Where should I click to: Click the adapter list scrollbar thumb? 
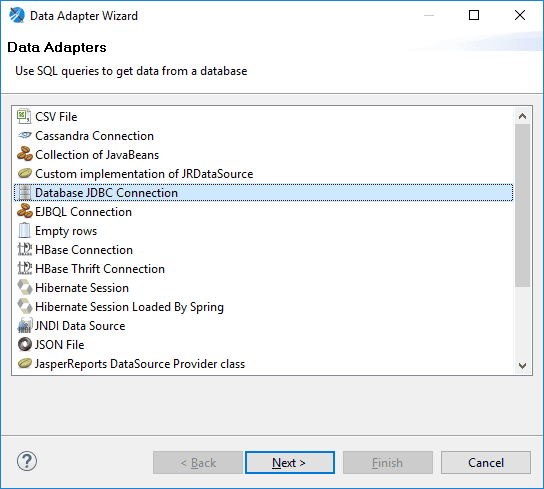coord(522,205)
